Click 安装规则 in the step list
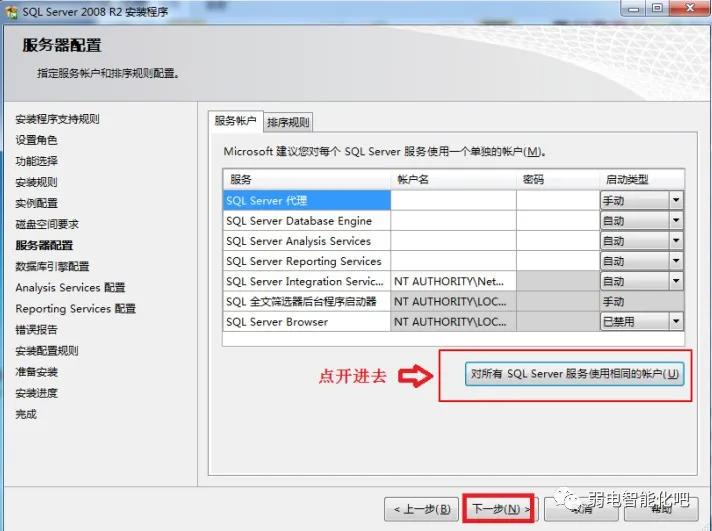The height and width of the screenshot is (531, 712). pos(36,182)
